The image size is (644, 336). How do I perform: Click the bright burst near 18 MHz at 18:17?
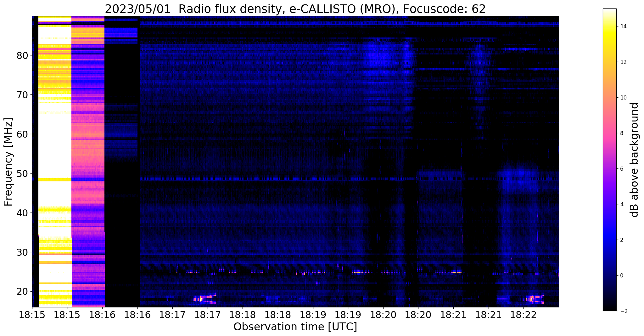[x=204, y=299]
